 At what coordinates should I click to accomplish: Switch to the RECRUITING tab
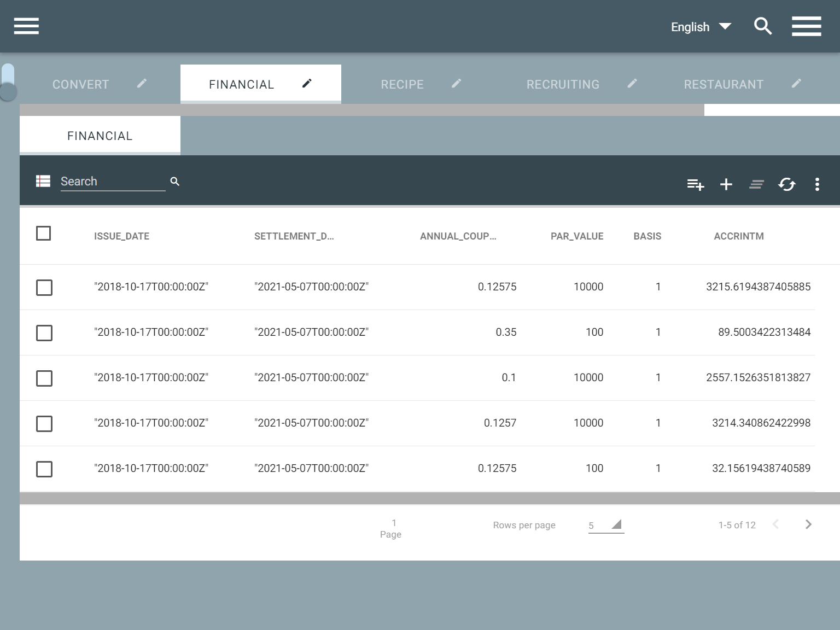point(563,84)
